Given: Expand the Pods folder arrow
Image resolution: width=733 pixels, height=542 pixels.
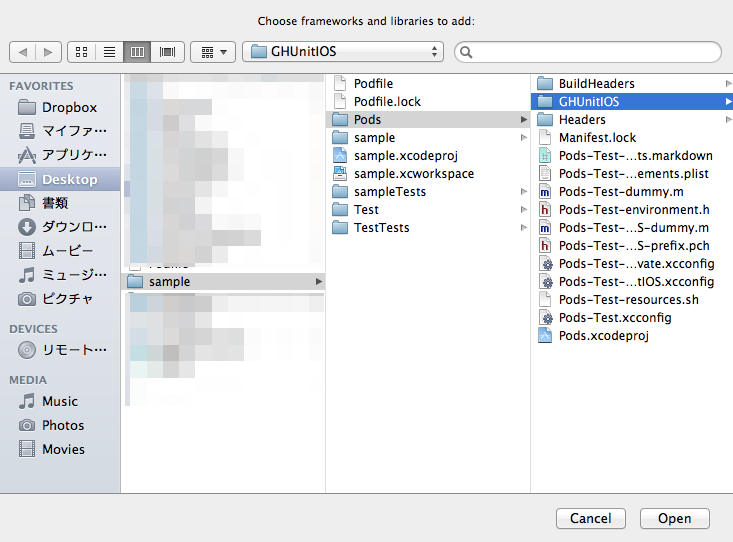Looking at the screenshot, I should (524, 120).
